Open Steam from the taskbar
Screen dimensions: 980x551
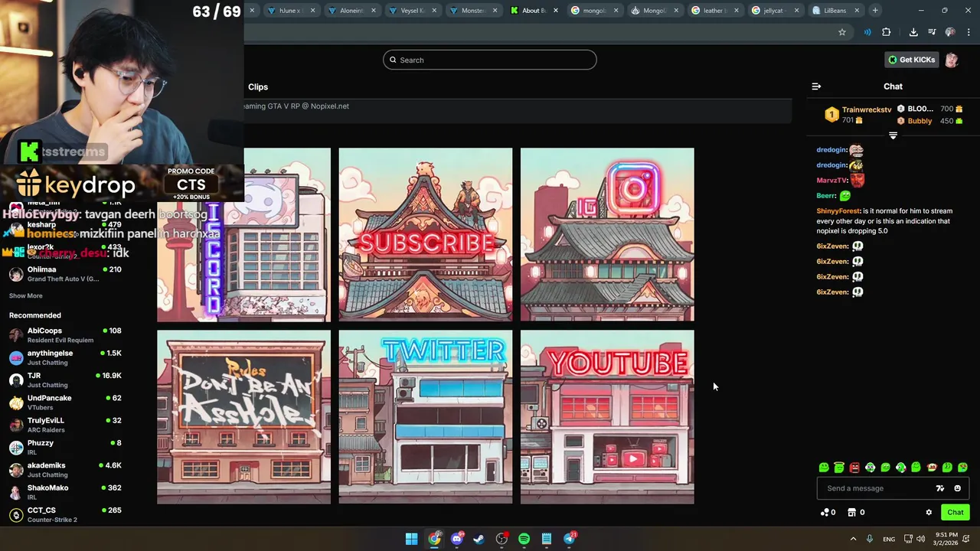coord(479,539)
